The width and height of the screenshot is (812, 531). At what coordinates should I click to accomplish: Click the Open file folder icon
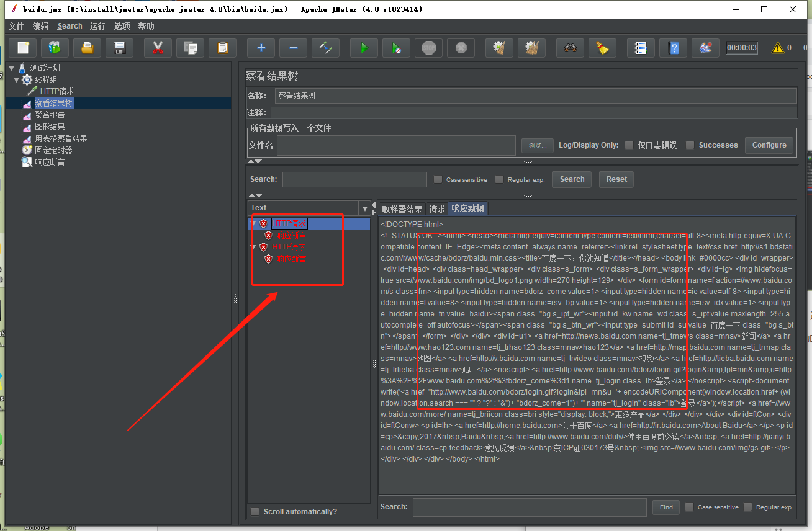(x=88, y=48)
